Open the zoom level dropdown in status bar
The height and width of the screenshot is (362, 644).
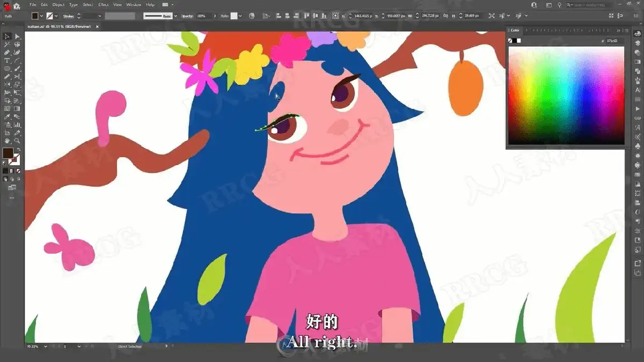pos(45,346)
